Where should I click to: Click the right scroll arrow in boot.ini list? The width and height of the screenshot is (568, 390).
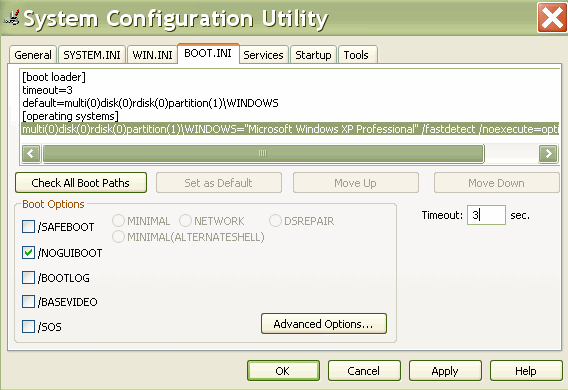click(x=548, y=154)
